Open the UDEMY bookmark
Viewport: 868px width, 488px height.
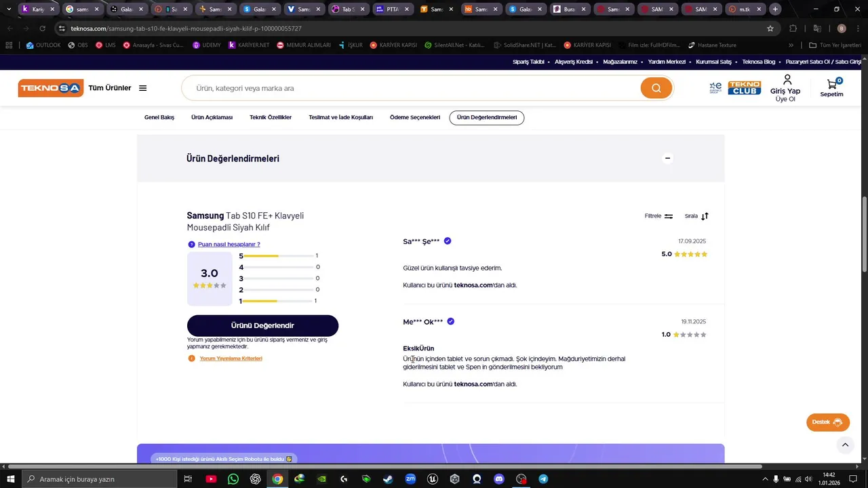click(207, 45)
